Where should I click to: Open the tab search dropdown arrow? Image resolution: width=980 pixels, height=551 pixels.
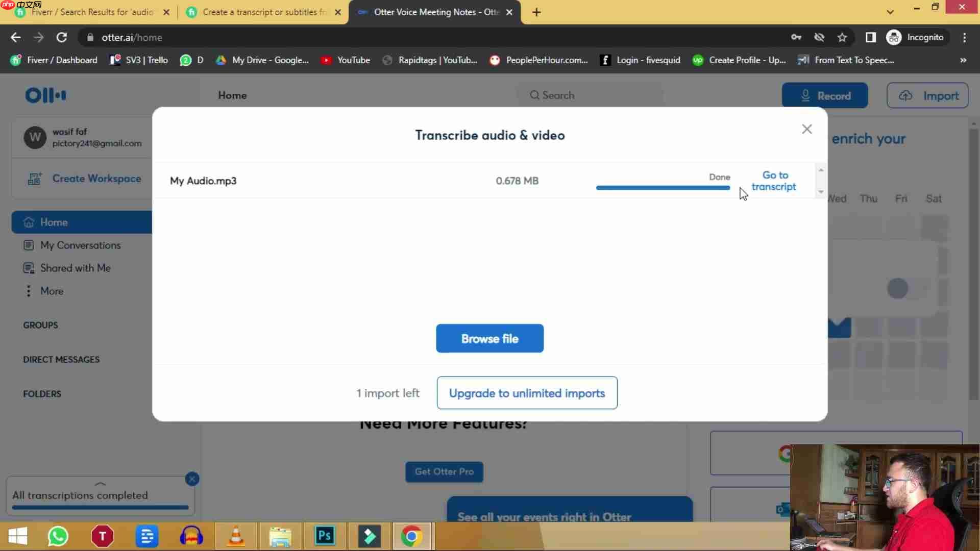click(890, 12)
